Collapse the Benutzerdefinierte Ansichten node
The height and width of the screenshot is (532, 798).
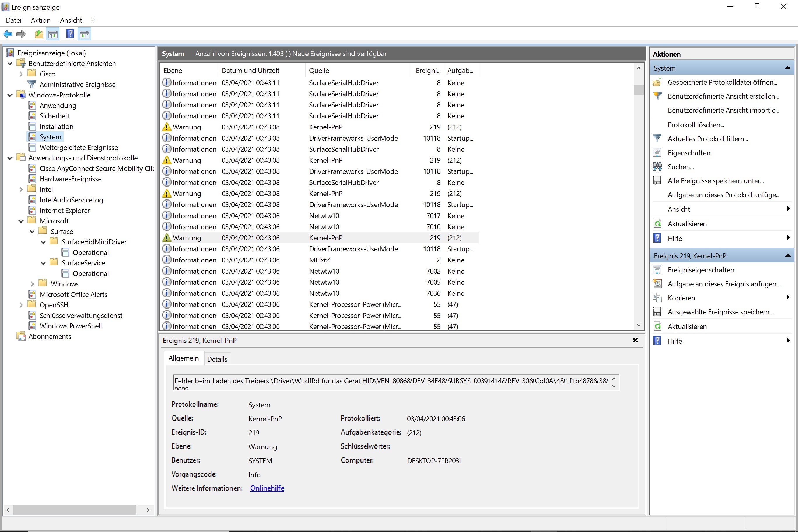click(x=10, y=64)
